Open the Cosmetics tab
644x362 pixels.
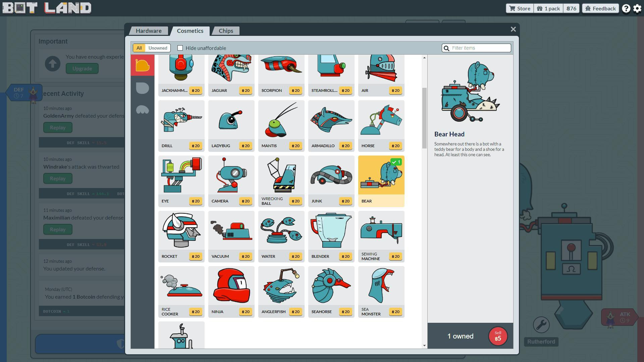pyautogui.click(x=190, y=31)
